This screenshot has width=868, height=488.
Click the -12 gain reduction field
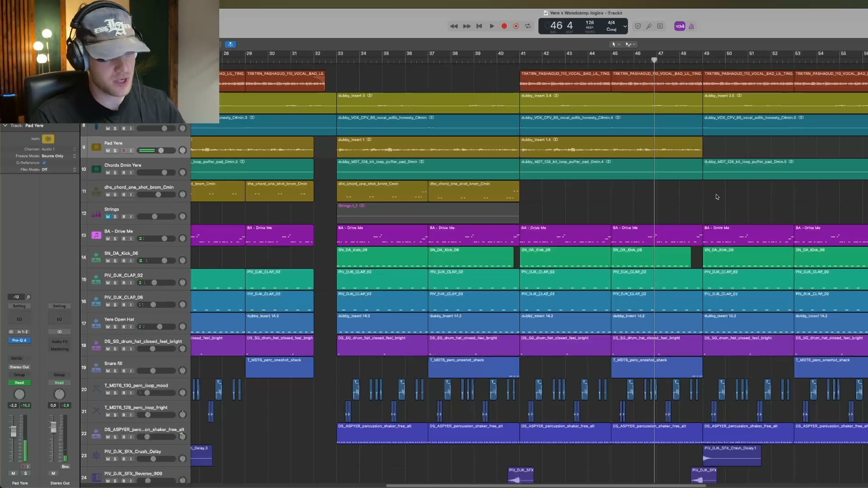(16, 297)
